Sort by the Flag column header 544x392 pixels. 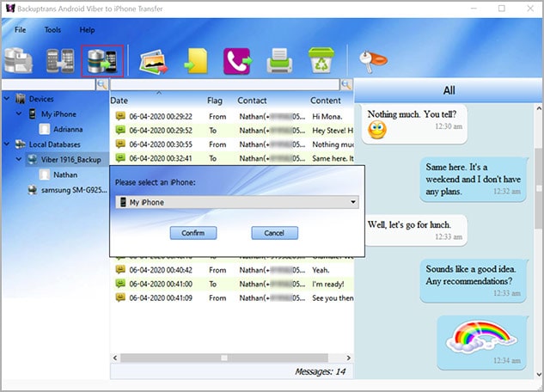coord(215,101)
